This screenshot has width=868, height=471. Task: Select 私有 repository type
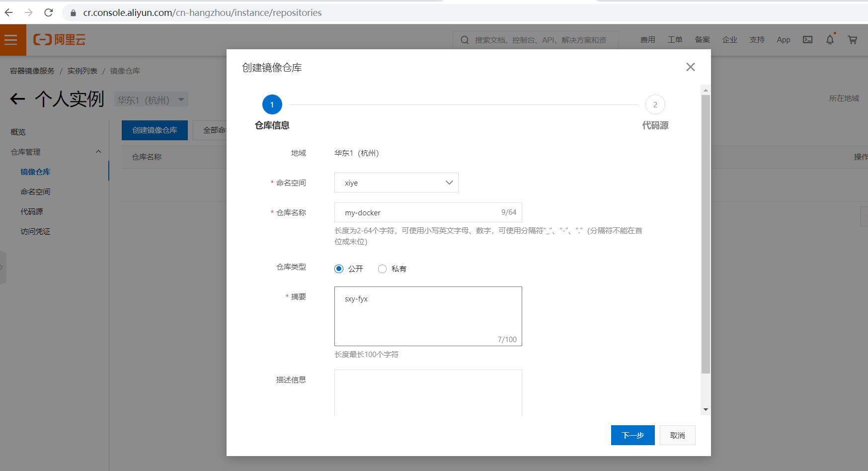pyautogui.click(x=382, y=269)
